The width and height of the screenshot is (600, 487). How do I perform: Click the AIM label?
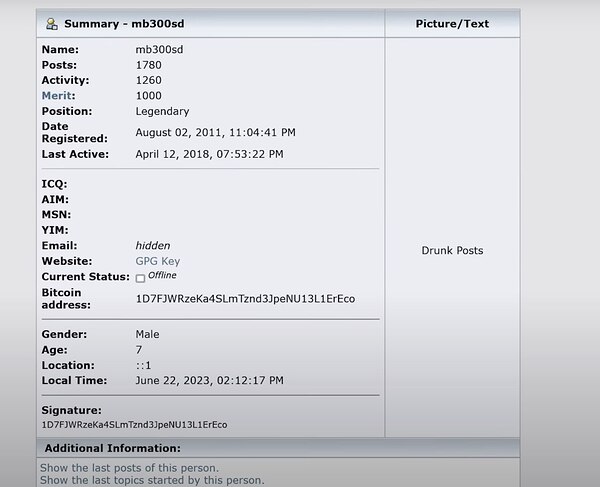(x=55, y=199)
